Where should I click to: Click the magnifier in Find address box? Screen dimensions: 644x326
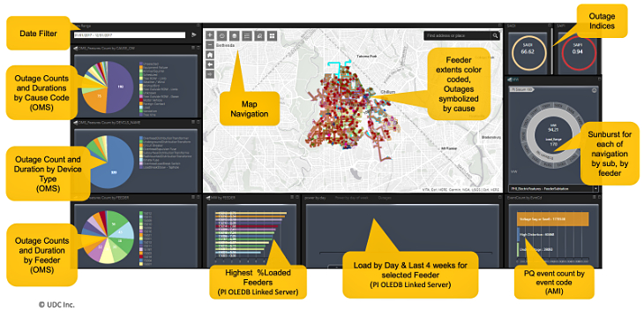(495, 35)
